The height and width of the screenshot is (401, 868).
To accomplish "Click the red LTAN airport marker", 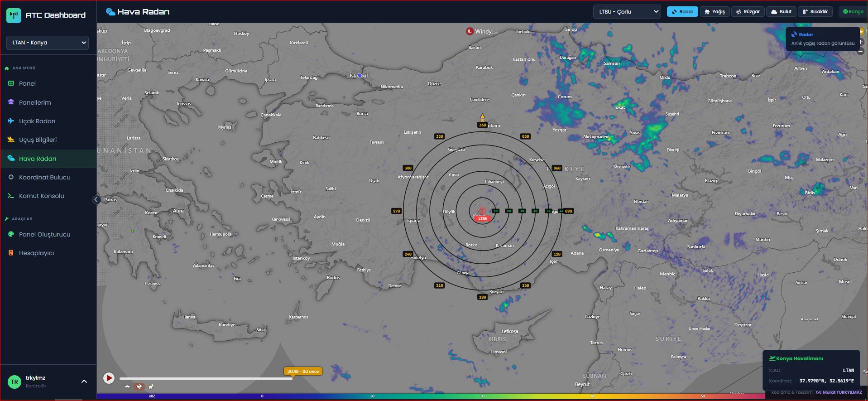I will [483, 218].
